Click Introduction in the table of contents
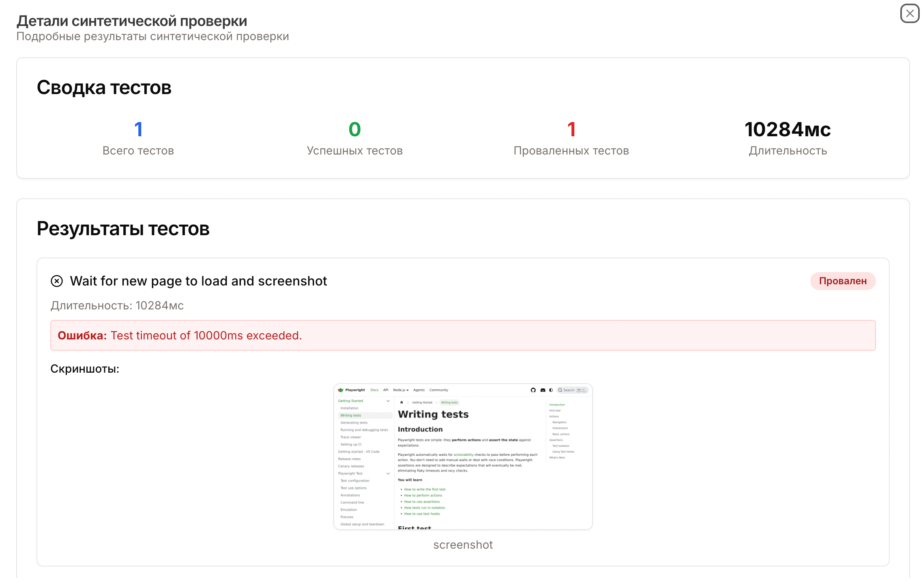 click(556, 404)
